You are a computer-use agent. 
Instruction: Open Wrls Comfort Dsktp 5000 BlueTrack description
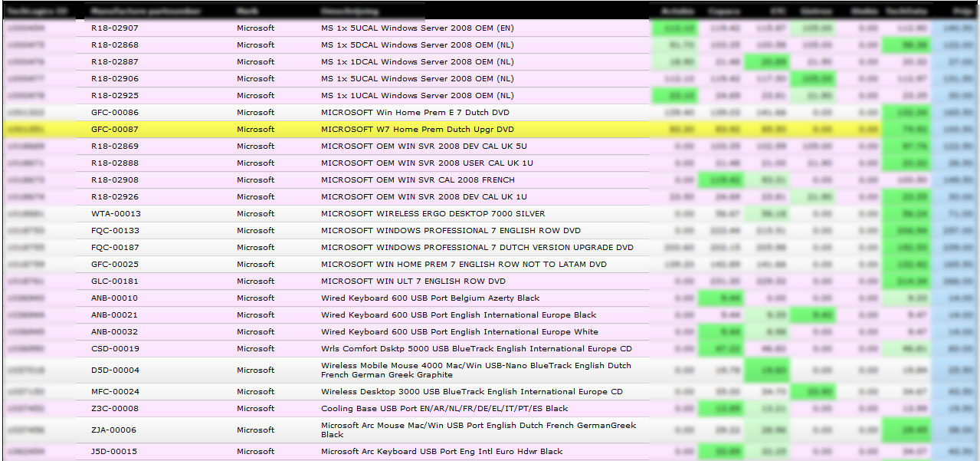477,349
